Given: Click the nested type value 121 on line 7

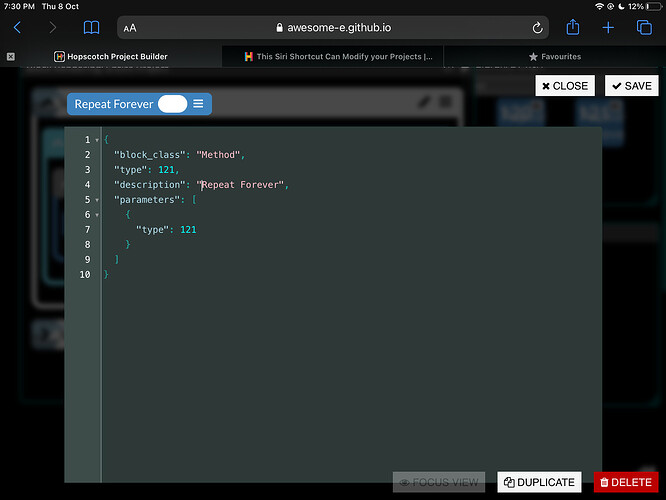Looking at the screenshot, I should 188,230.
